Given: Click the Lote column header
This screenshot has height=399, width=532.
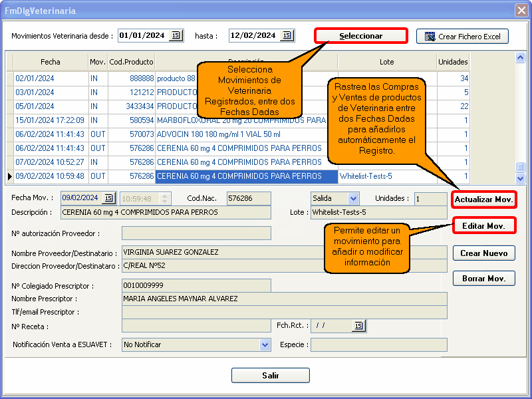Looking at the screenshot, I should click(x=386, y=62).
